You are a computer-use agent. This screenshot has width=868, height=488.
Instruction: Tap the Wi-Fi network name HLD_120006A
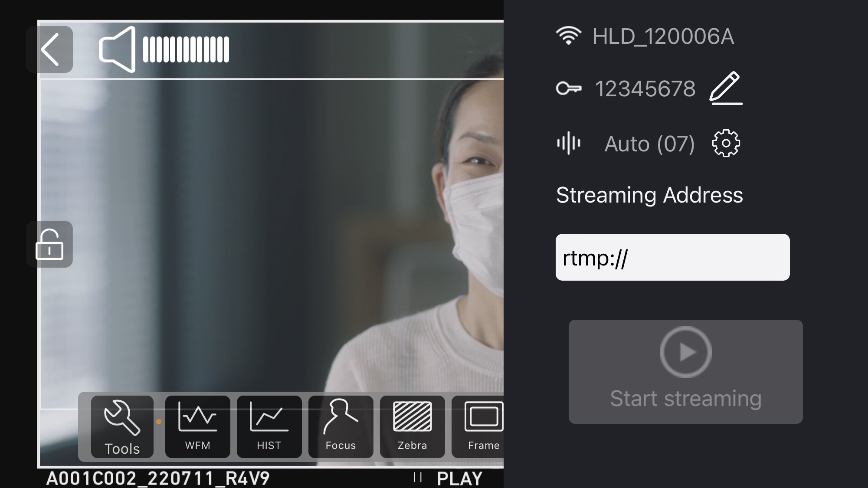(x=663, y=36)
